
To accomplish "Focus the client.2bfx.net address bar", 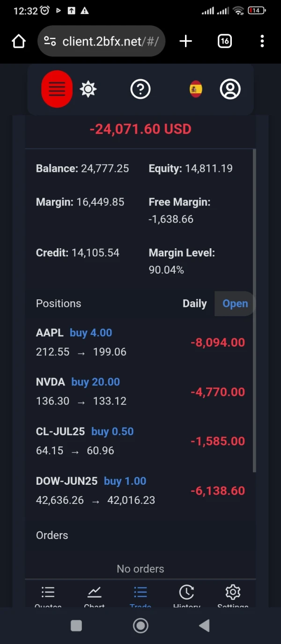I will pos(110,41).
